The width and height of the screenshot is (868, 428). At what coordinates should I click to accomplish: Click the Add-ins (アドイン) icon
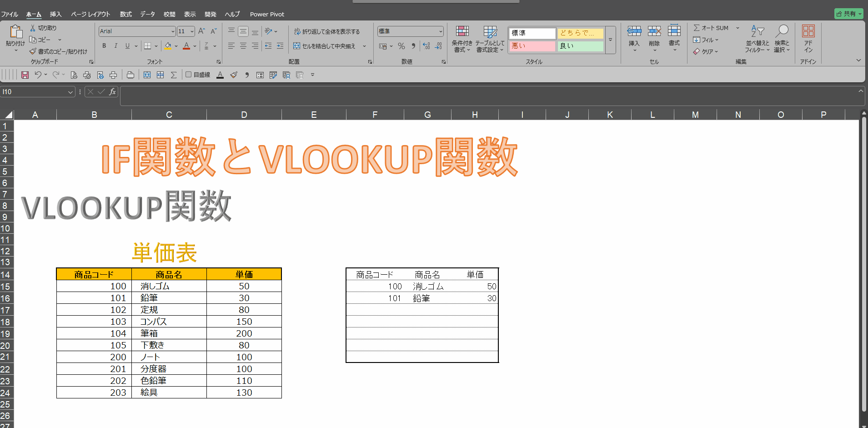(808, 39)
